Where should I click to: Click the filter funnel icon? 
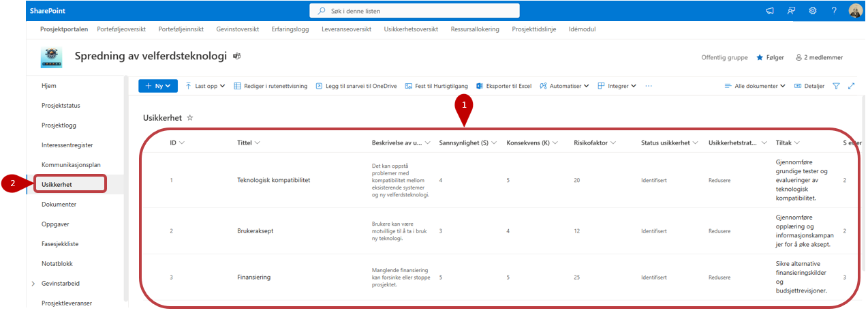[x=836, y=86]
